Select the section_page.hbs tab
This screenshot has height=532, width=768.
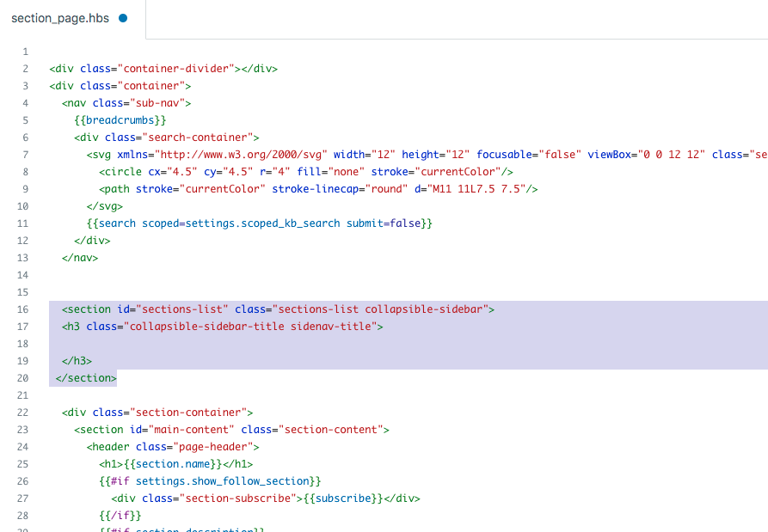click(x=59, y=18)
